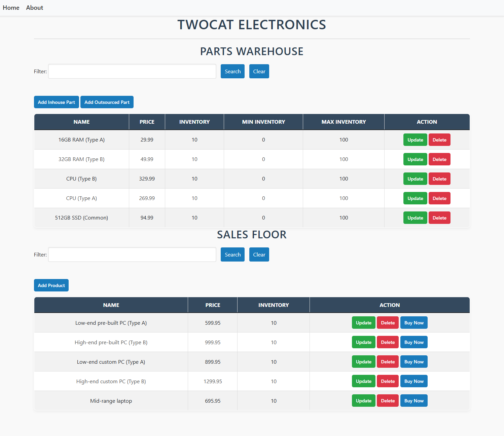Delete High-end custom PC (Type B)

pyautogui.click(x=388, y=381)
